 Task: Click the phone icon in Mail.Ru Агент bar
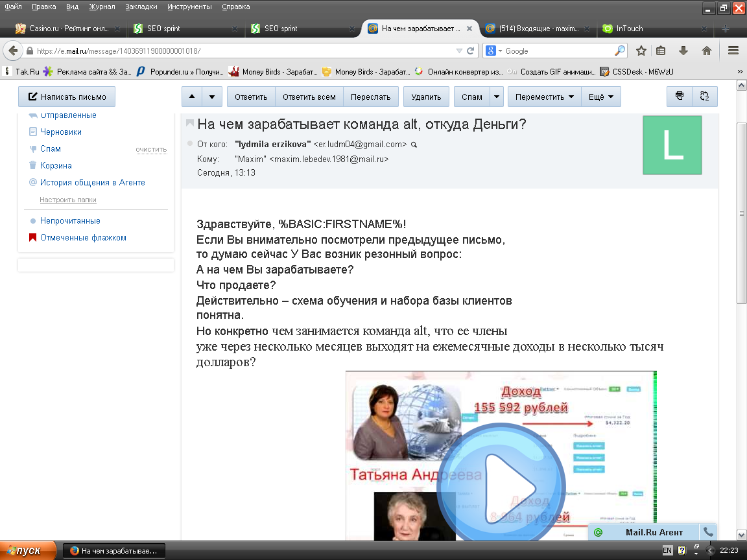tap(708, 531)
